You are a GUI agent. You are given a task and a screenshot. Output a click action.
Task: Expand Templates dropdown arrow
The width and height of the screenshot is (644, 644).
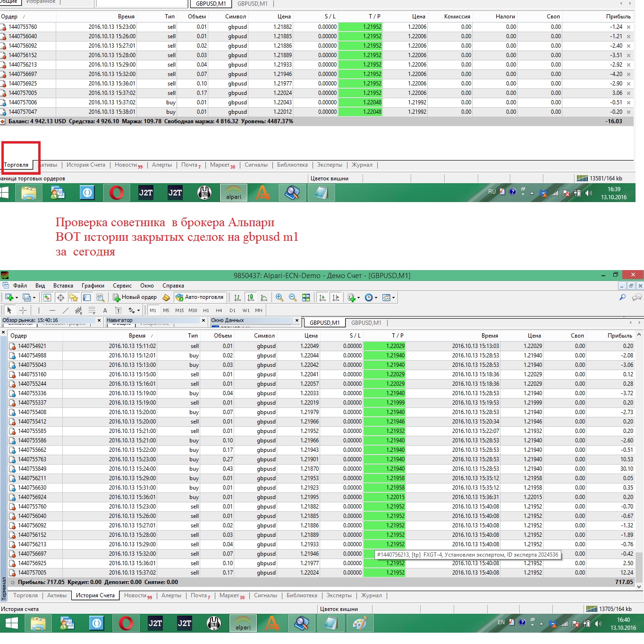[x=394, y=297]
